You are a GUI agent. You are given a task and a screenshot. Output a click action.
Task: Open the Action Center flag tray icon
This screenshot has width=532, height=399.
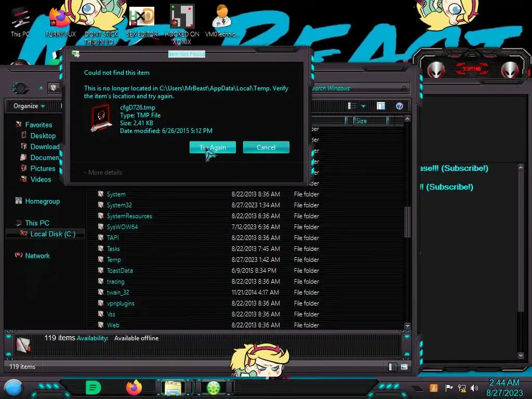tap(449, 388)
